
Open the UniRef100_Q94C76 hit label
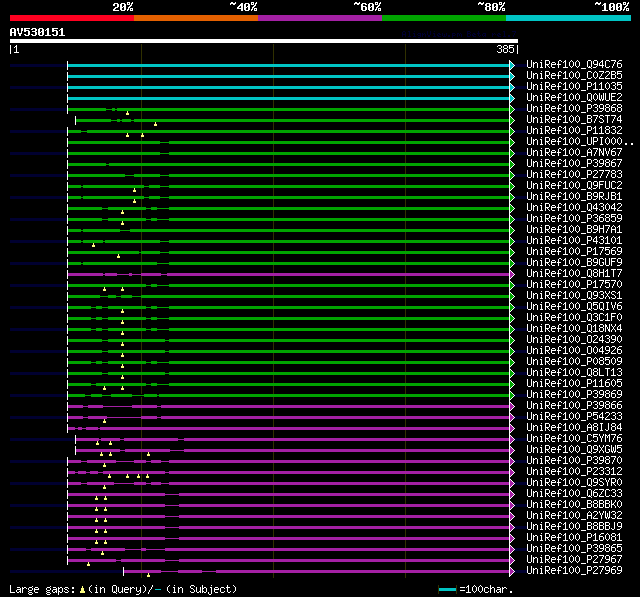pos(573,65)
